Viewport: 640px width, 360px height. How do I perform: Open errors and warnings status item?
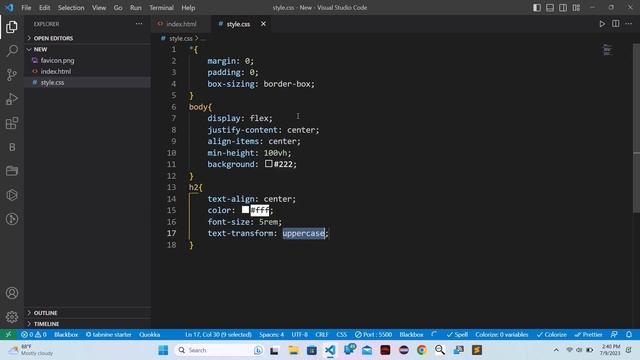coord(34,334)
